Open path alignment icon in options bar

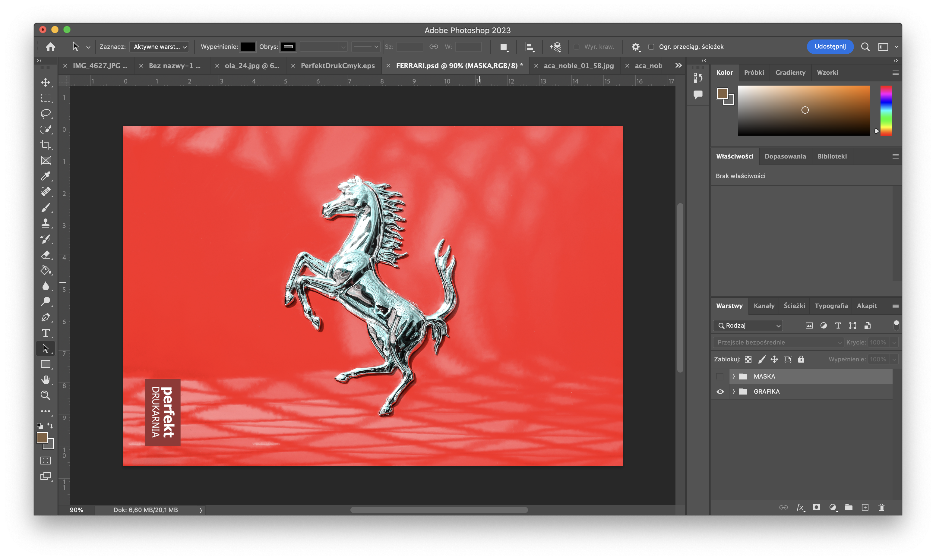(530, 47)
